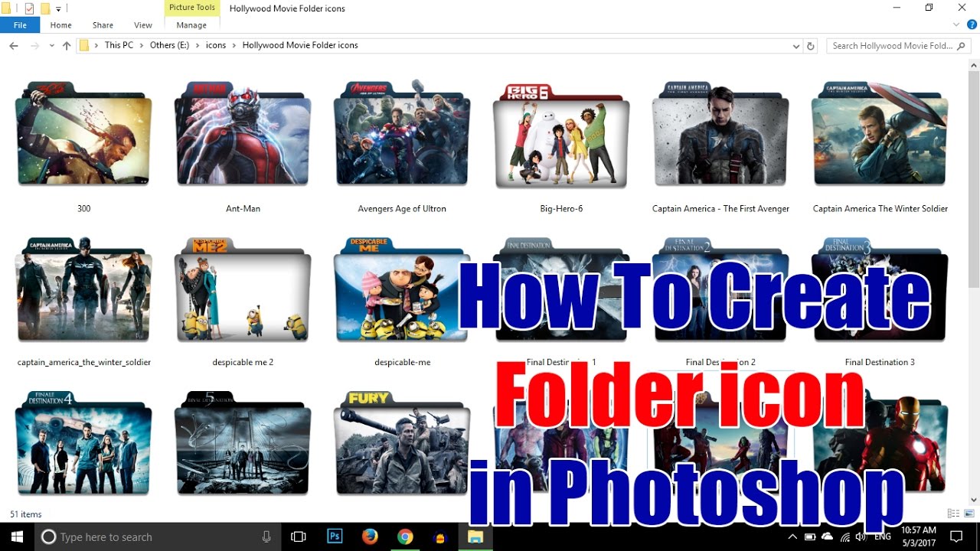Open the Manage tab under Picture Tools
980x551 pixels.
tap(191, 24)
